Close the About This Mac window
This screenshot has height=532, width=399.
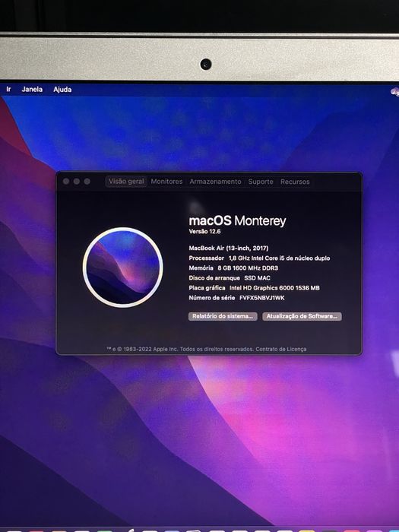tap(66, 182)
